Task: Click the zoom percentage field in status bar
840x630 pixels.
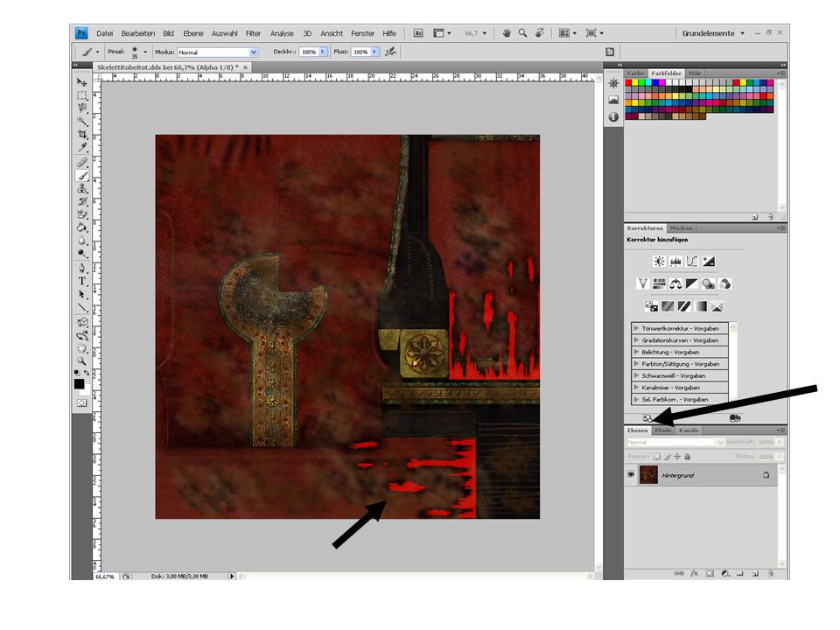Action: point(106,577)
